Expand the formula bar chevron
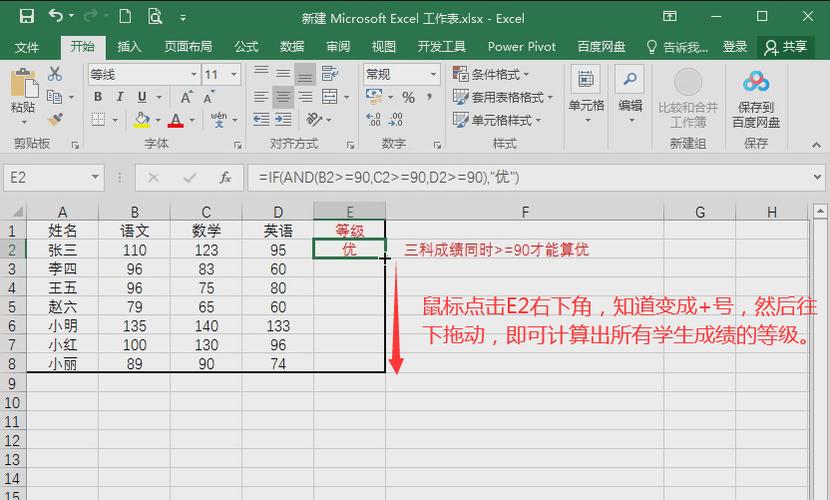Image resolution: width=830 pixels, height=500 pixels. 817,177
